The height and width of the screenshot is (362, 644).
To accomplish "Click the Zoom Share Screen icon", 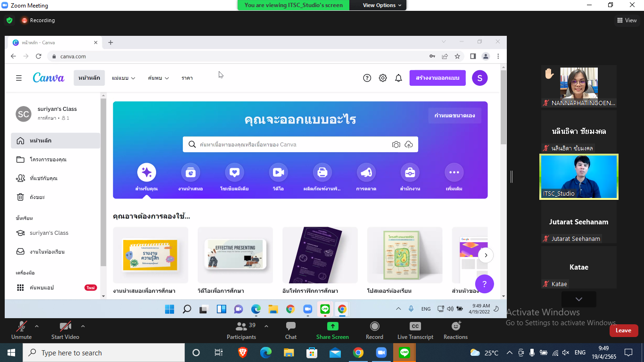I will (x=333, y=326).
